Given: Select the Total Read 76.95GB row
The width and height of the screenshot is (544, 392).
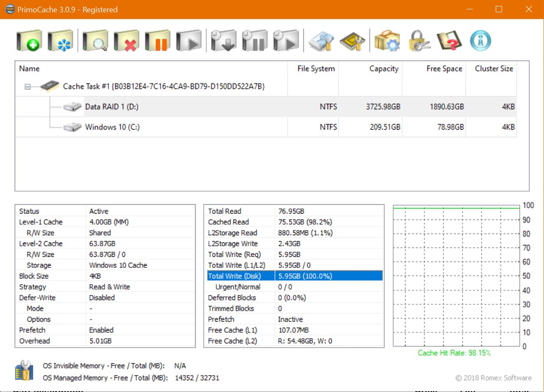Looking at the screenshot, I should coord(294,211).
